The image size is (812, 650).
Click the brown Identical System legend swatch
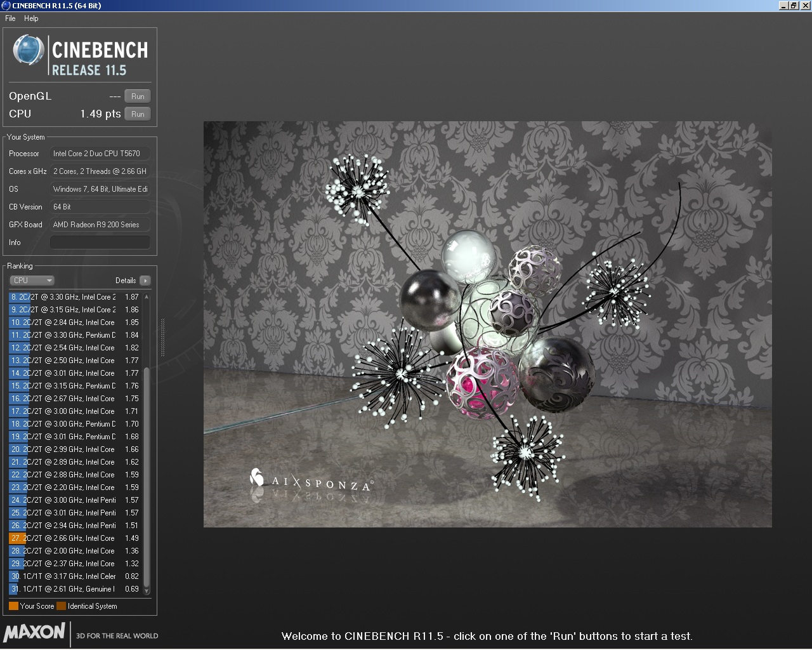(61, 606)
